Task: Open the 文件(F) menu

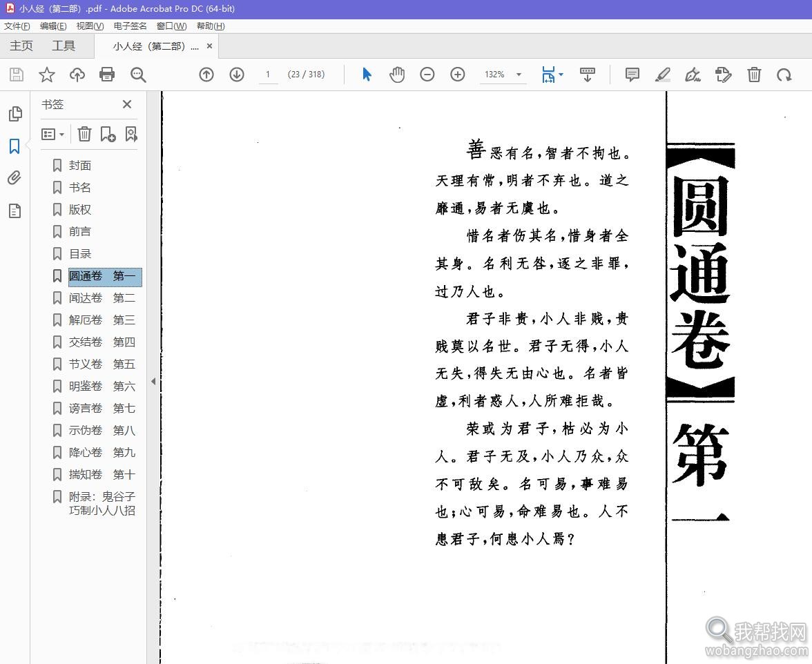Action: (x=17, y=26)
